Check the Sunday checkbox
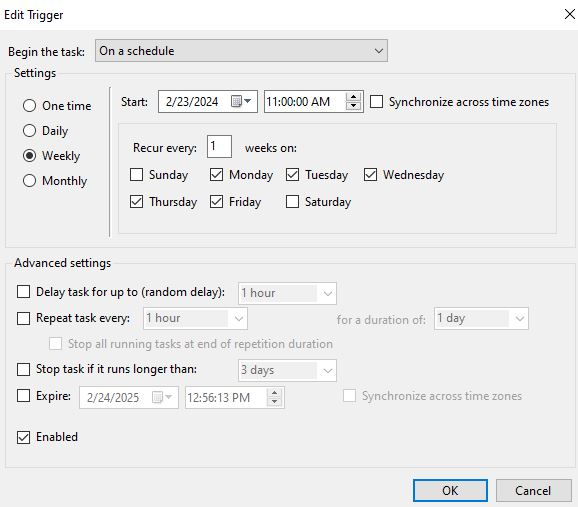Screen dimensions: 578x507 (136, 175)
